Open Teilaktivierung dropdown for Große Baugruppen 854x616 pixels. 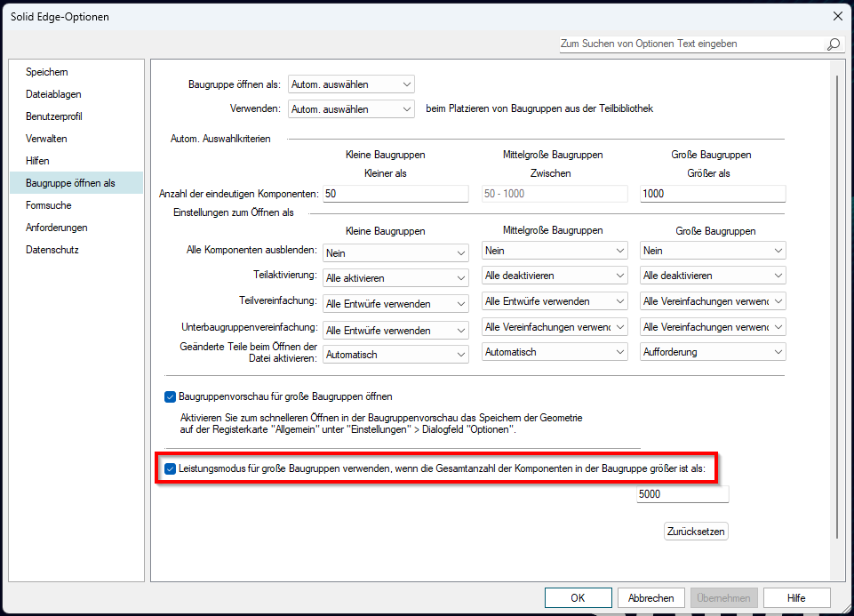point(713,276)
